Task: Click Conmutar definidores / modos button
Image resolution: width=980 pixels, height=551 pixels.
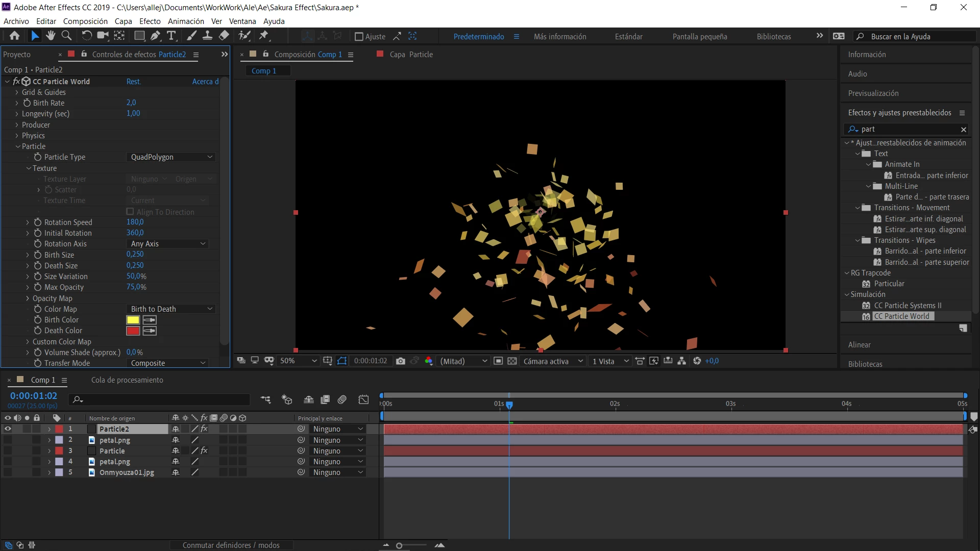Action: point(231,545)
